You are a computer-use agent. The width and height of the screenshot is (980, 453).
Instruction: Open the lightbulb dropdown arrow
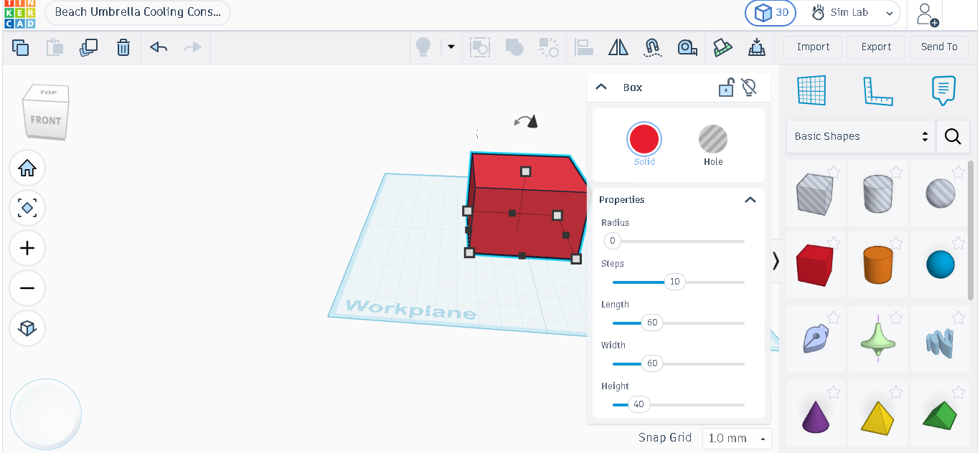coord(451,47)
